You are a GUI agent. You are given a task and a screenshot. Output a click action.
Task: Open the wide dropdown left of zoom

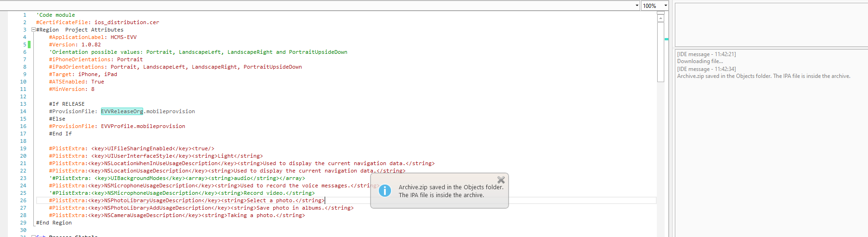click(637, 6)
